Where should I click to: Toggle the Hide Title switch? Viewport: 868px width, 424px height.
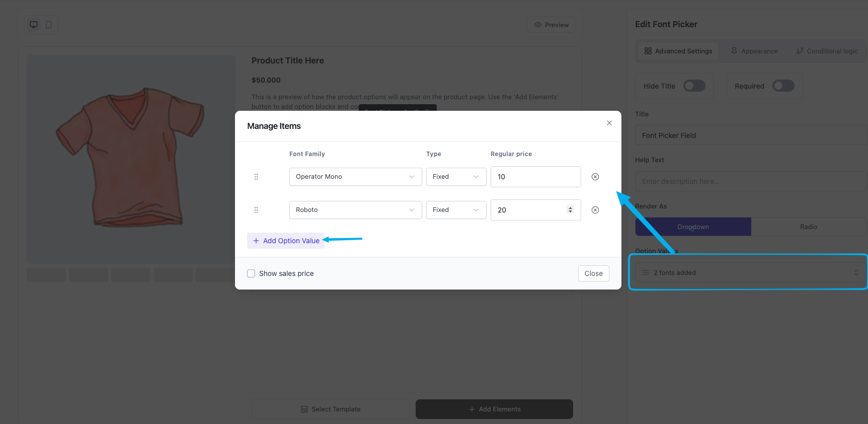(x=694, y=86)
